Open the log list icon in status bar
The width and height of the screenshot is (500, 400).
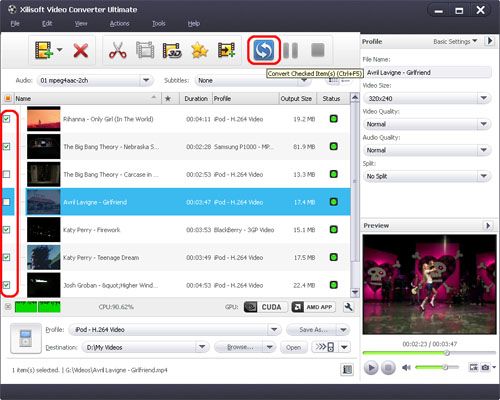(x=347, y=369)
